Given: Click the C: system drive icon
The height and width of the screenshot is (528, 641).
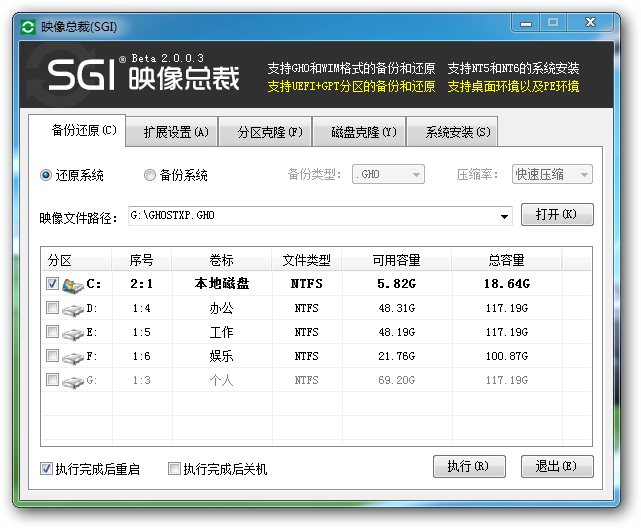Looking at the screenshot, I should 73,284.
